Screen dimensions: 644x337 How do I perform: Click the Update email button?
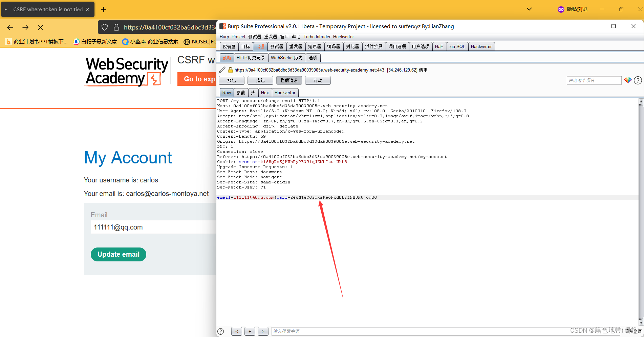point(119,255)
